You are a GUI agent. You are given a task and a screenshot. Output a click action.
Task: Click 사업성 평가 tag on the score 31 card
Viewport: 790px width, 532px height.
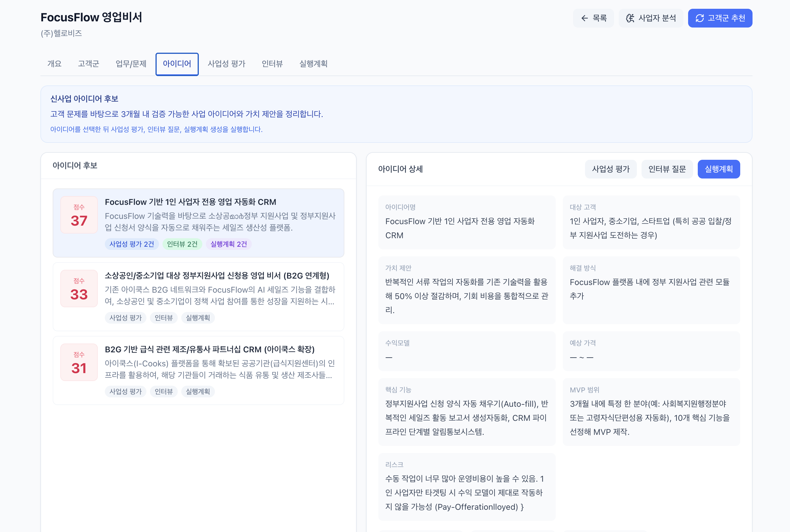[x=126, y=392]
